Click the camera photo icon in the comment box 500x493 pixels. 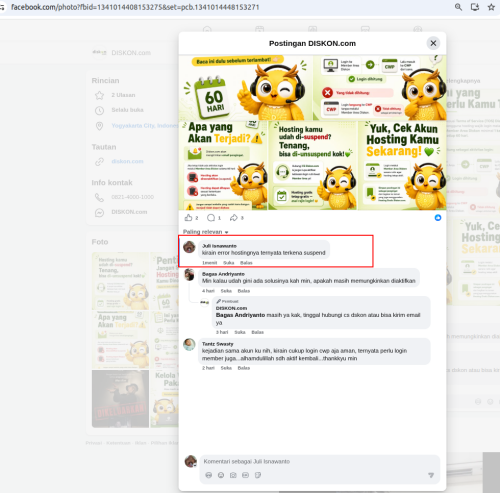[x=233, y=475]
